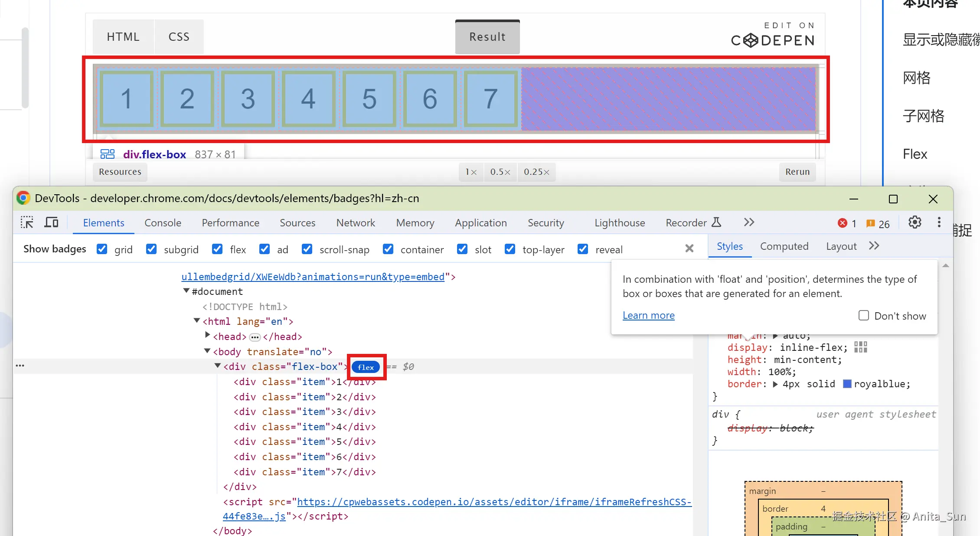The height and width of the screenshot is (536, 980).
Task: Uncheck the scroll-snap badge checkbox
Action: click(x=307, y=249)
